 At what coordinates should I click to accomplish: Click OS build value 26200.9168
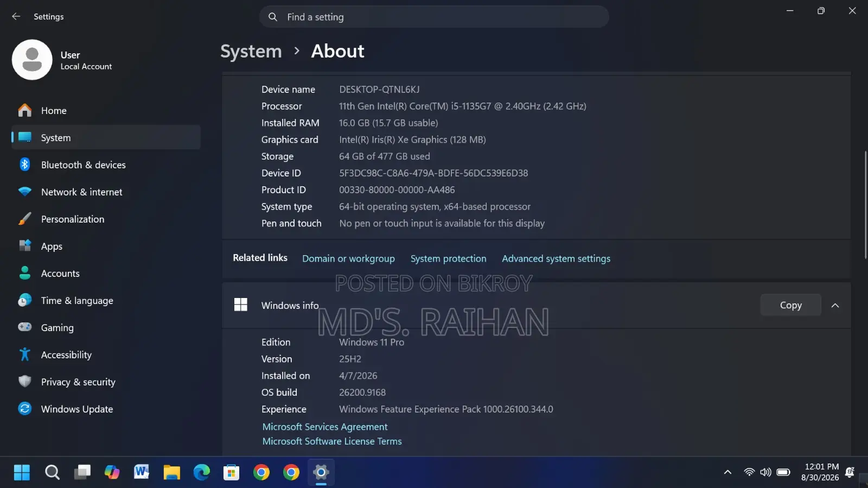362,392
